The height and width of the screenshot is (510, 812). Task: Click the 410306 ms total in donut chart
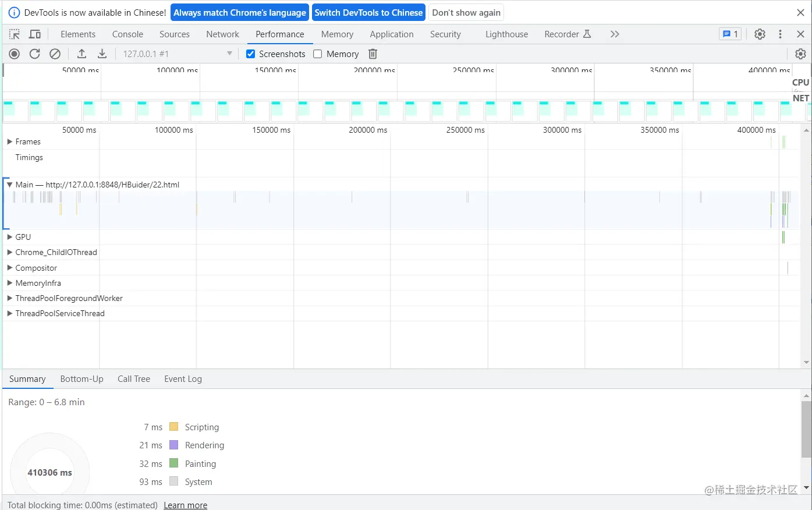pyautogui.click(x=50, y=473)
